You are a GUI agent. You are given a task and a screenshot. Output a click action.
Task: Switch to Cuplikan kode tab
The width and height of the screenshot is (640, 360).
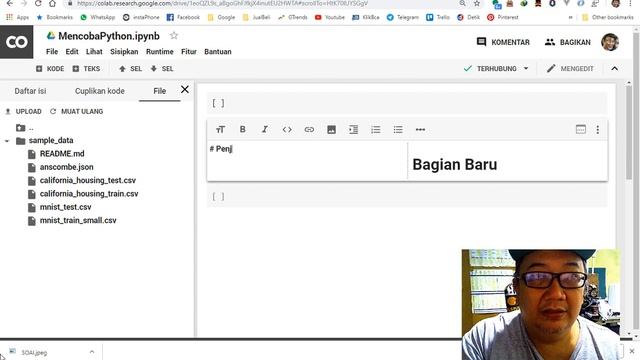(x=100, y=91)
